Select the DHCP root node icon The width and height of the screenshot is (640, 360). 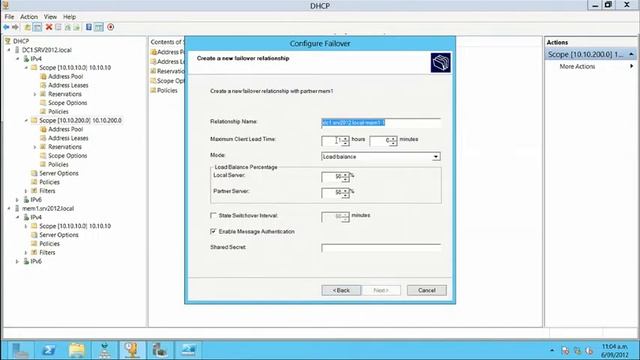(x=7, y=41)
